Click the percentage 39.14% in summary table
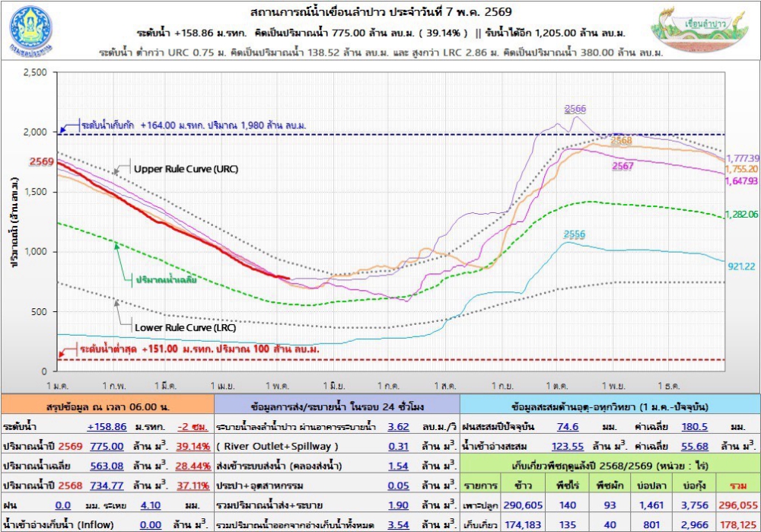This screenshot has width=761, height=532. (x=193, y=446)
